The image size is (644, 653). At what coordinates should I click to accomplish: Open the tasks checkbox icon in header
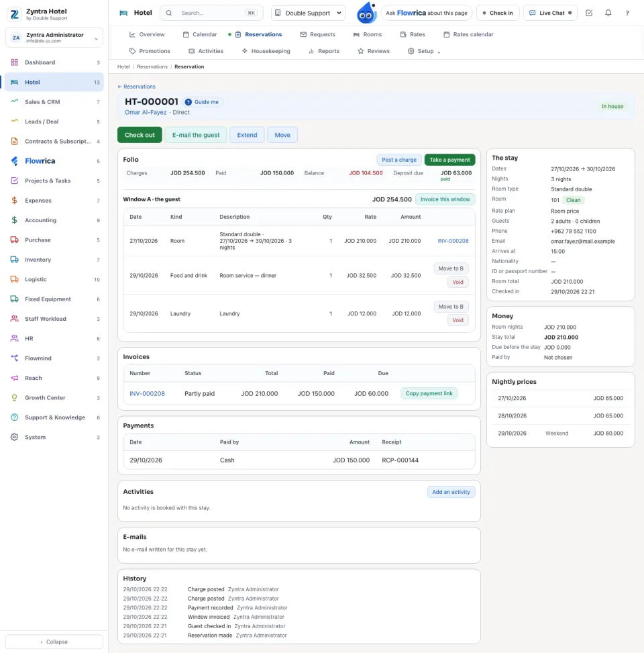point(589,13)
